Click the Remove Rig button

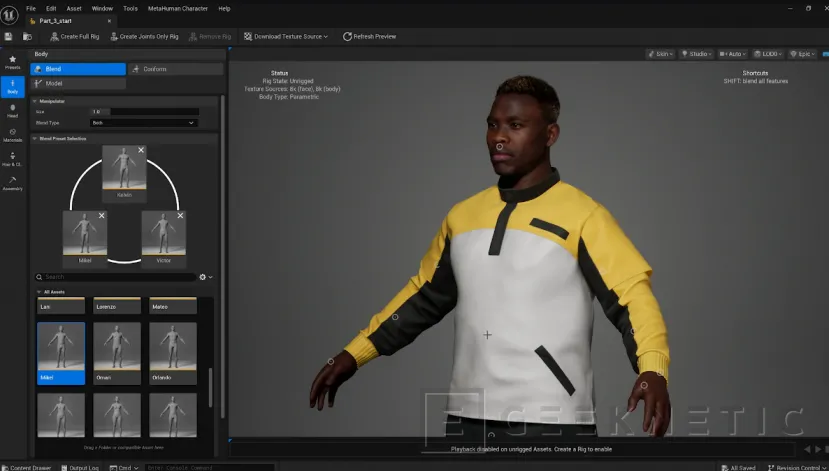[x=210, y=36]
